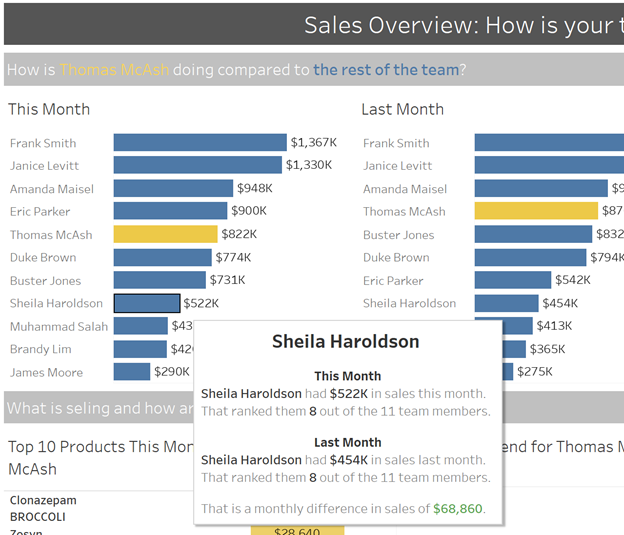Select Muhammad Salah's bar this month
This screenshot has height=535, width=624.
tap(140, 326)
